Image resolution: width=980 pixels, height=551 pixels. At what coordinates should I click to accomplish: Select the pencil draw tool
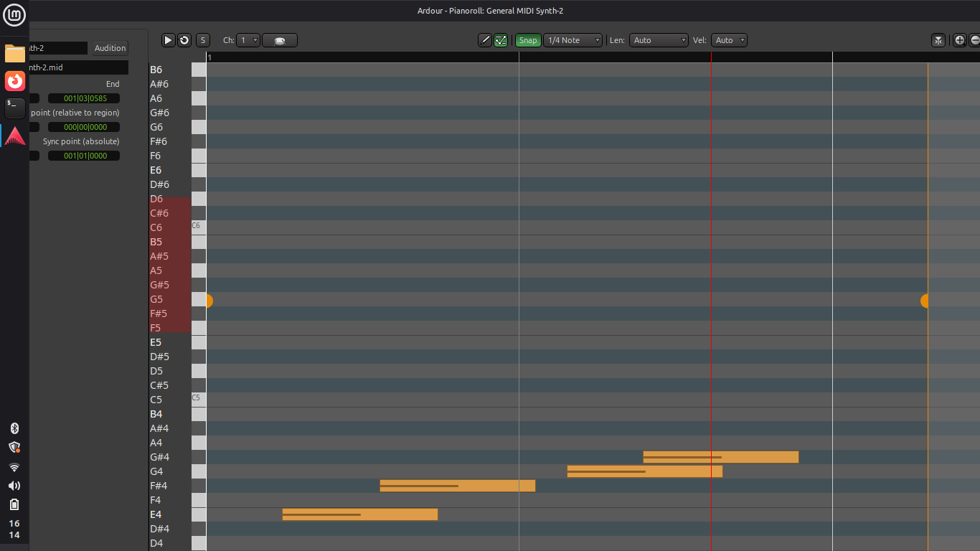coord(485,40)
